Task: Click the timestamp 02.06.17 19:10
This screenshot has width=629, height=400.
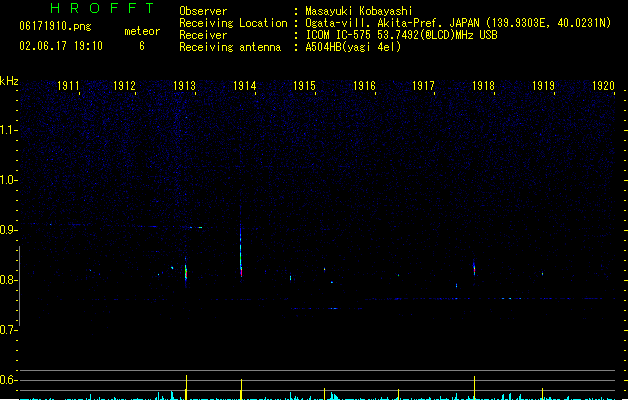Action: [x=61, y=46]
